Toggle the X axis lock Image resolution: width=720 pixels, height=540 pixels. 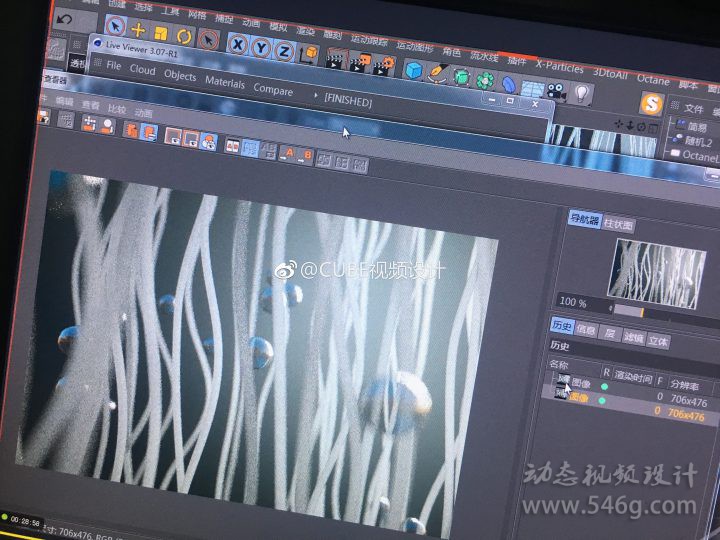[237, 45]
